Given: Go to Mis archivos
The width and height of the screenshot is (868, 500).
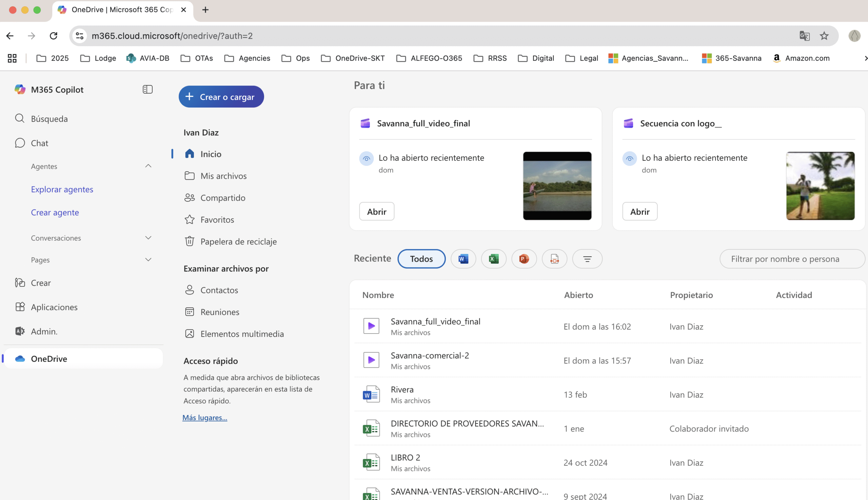Looking at the screenshot, I should coord(223,176).
